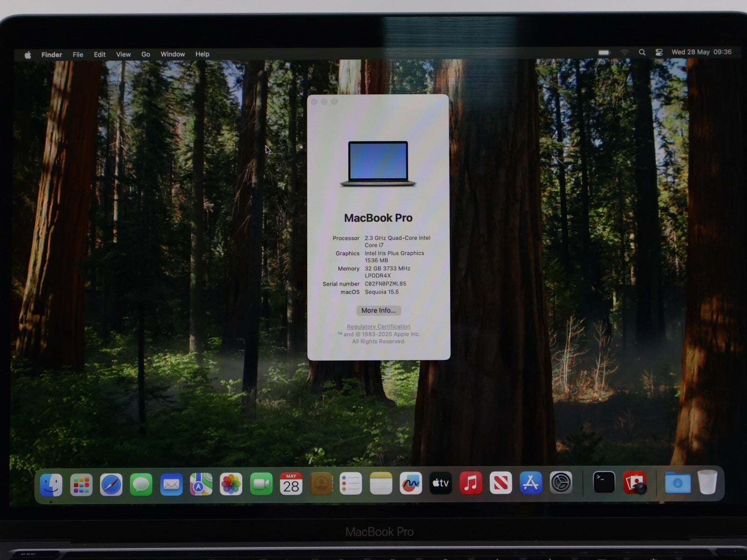Open the Contacts app icon
This screenshot has height=560, width=747.
321,484
